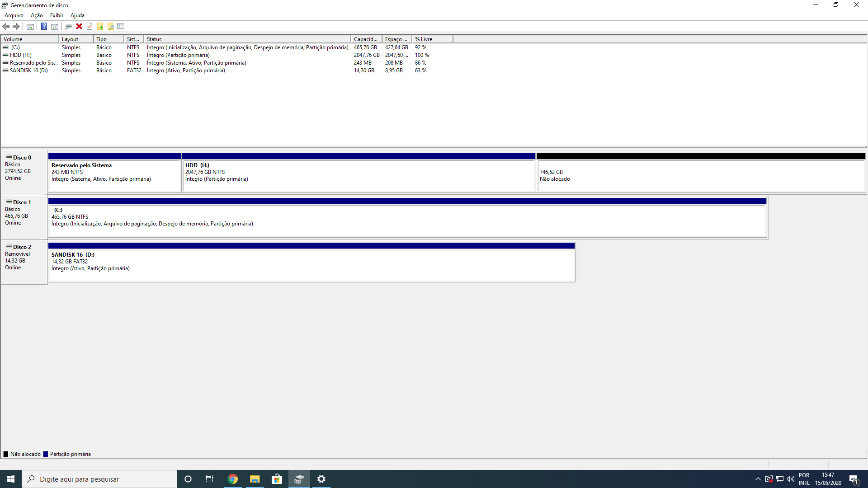Screen dimensions: 868x488
Task: Open the Ação menu
Action: click(x=37, y=15)
